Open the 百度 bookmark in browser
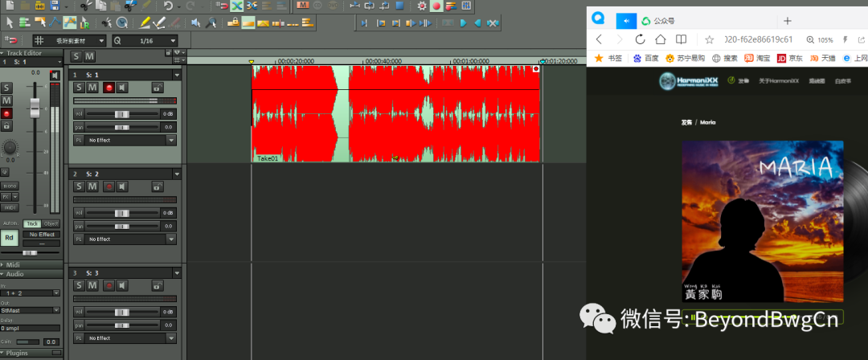Viewport: 868px width, 360px height. [x=646, y=58]
